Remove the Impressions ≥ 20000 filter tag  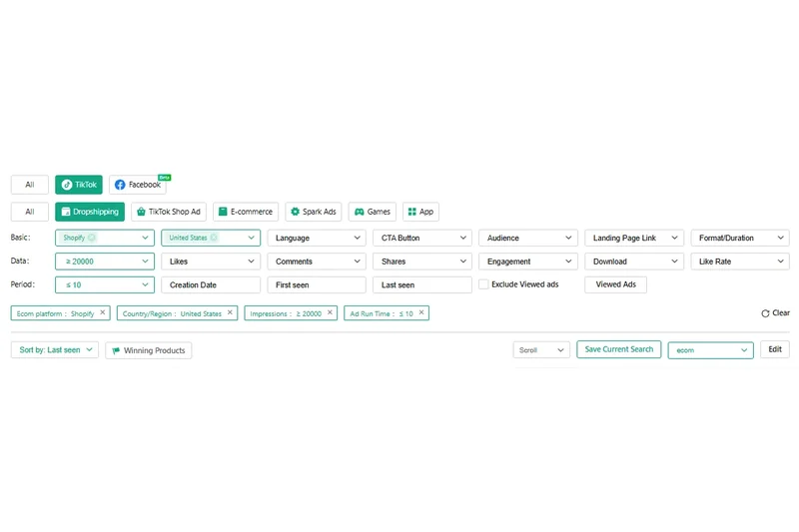pyautogui.click(x=331, y=312)
